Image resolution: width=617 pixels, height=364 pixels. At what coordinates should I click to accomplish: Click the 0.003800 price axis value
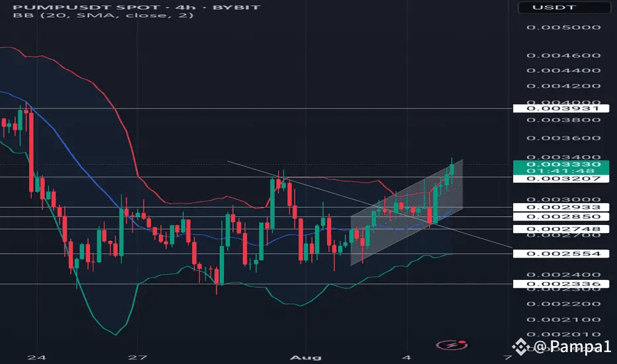(x=563, y=120)
